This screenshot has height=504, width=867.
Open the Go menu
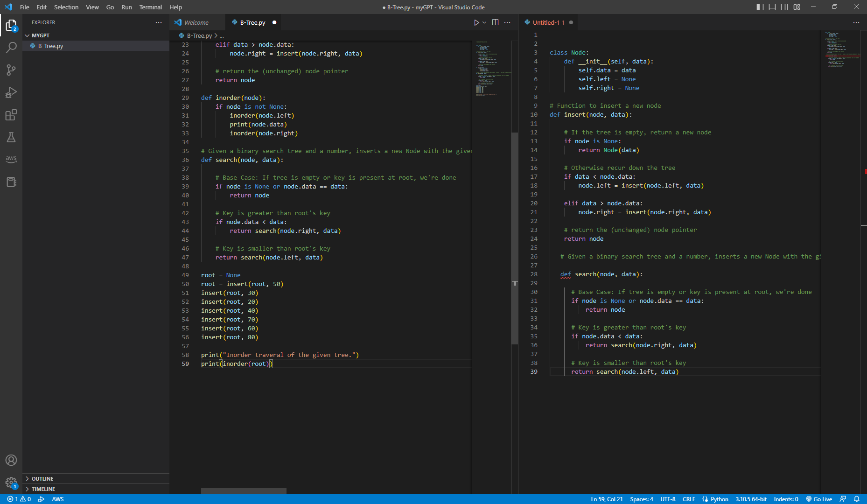pyautogui.click(x=110, y=7)
